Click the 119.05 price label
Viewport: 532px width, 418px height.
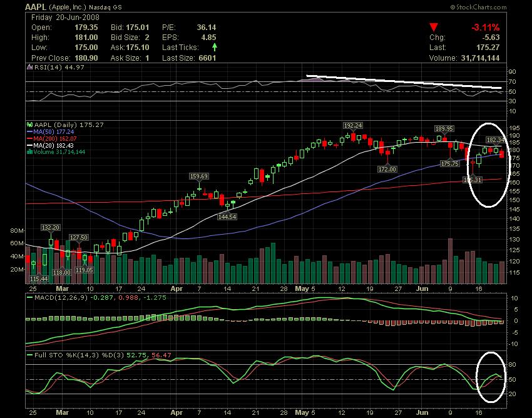pyautogui.click(x=84, y=270)
